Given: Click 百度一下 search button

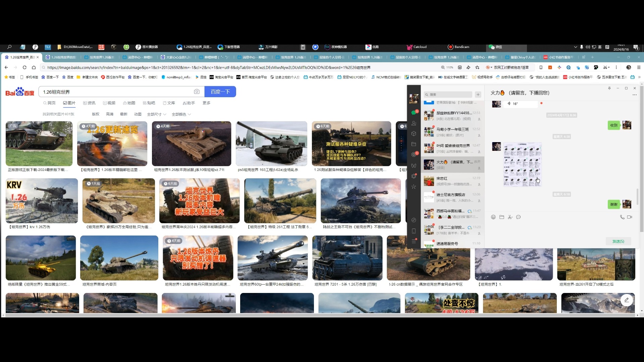Looking at the screenshot, I should 220,92.
